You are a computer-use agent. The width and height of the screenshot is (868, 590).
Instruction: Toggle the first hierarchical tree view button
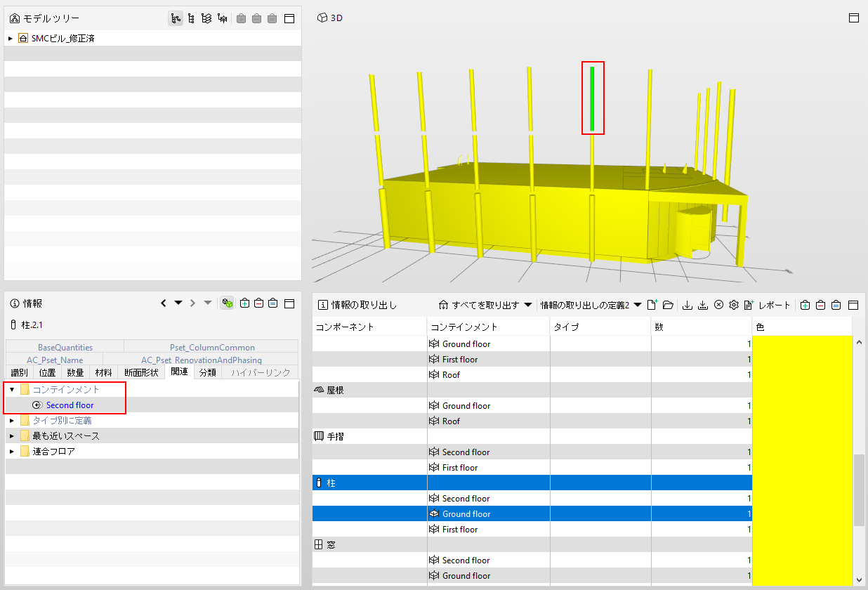176,19
